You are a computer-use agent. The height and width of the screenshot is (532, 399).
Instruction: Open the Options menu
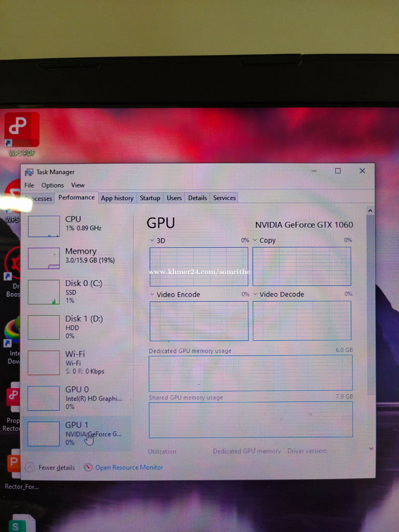[53, 185]
